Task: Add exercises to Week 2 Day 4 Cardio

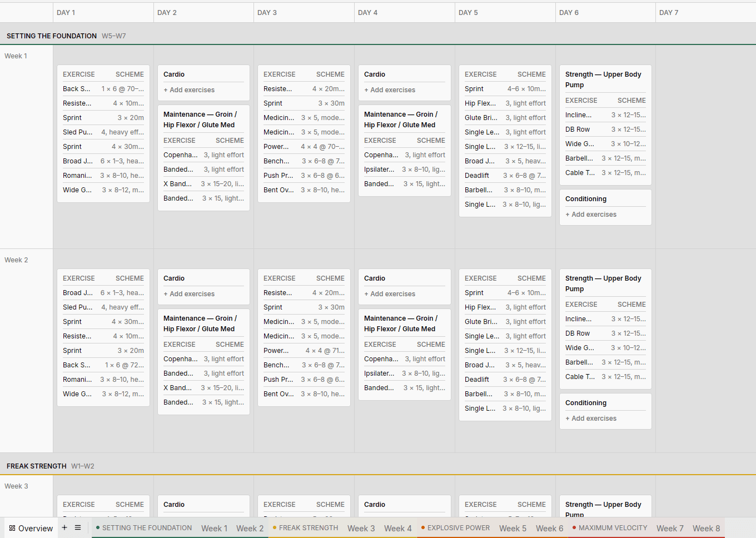Action: [390, 294]
